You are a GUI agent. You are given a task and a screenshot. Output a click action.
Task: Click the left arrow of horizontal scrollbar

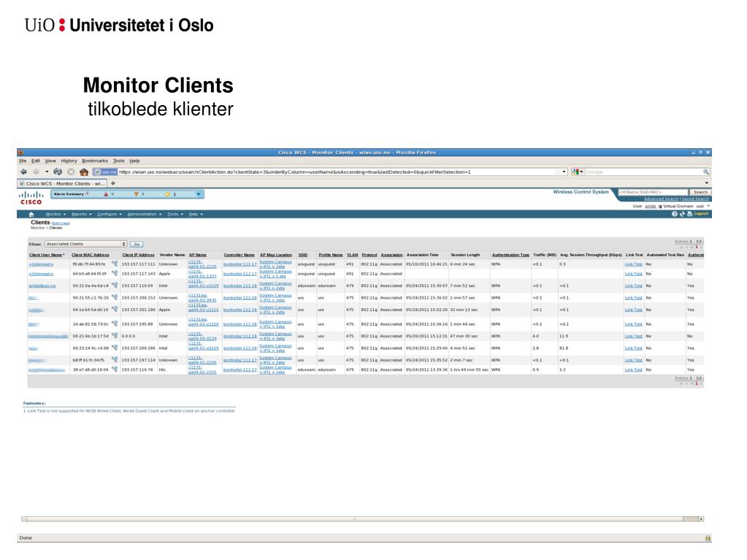tap(24, 519)
